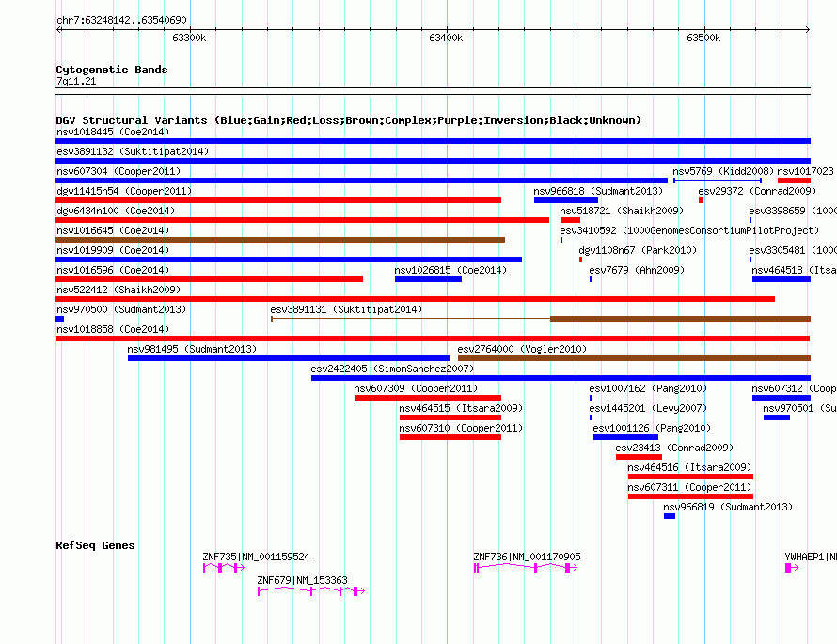
Task: Select esv3410592 (1000GenomesConsortiumPilotProject) label
Action: tap(689, 230)
